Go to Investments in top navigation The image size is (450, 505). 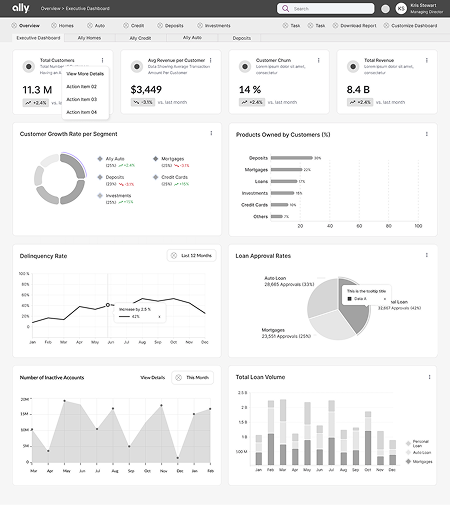[214, 26]
